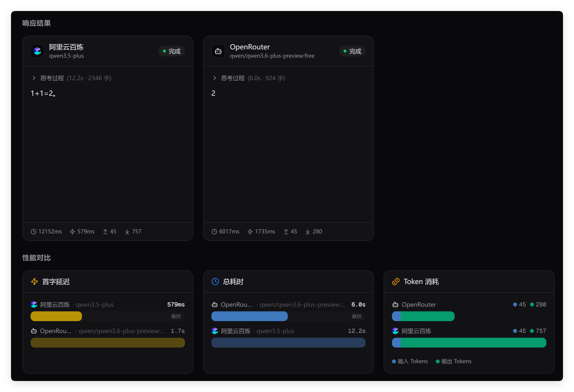
Task: Click the OpenRouter robot icon in the card header
Action: click(218, 51)
